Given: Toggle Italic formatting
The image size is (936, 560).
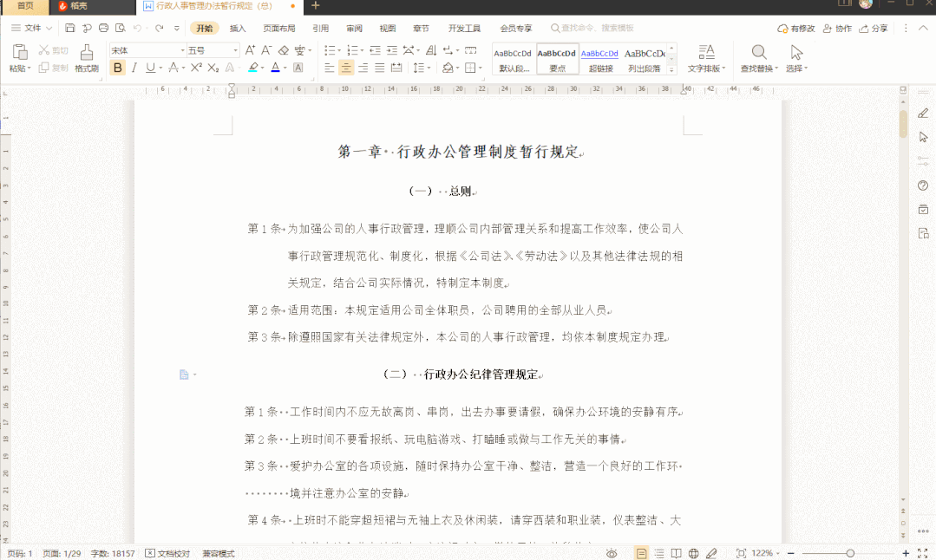Looking at the screenshot, I should coord(134,68).
